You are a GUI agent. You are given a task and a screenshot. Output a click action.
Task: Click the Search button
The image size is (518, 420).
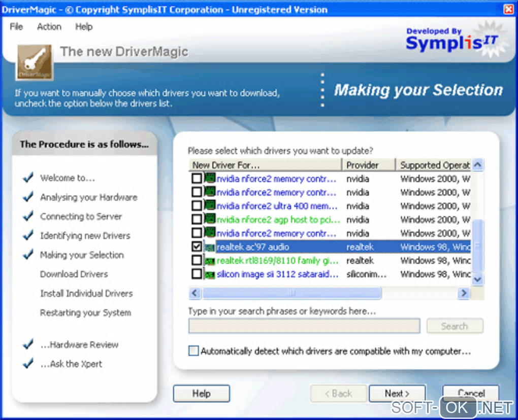[455, 326]
